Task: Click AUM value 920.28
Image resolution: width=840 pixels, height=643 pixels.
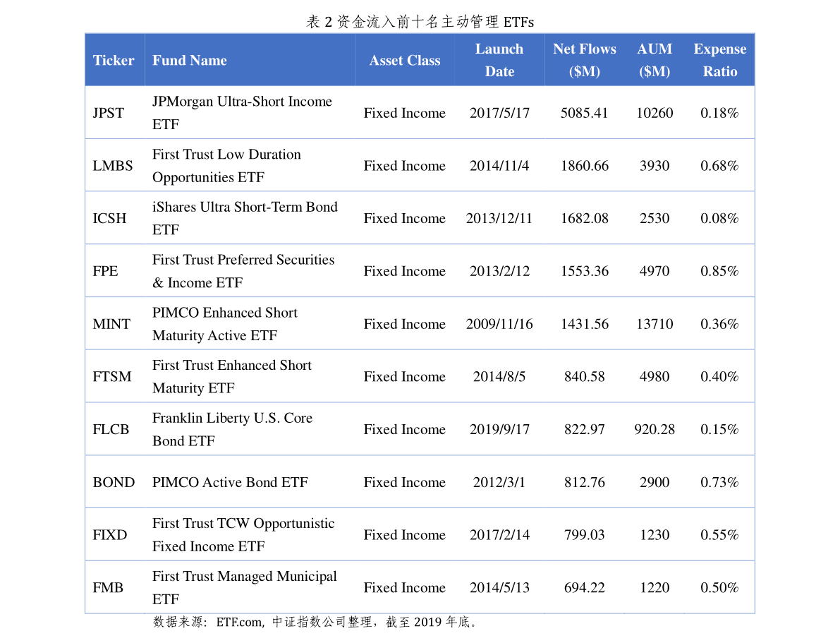Action: 655,429
